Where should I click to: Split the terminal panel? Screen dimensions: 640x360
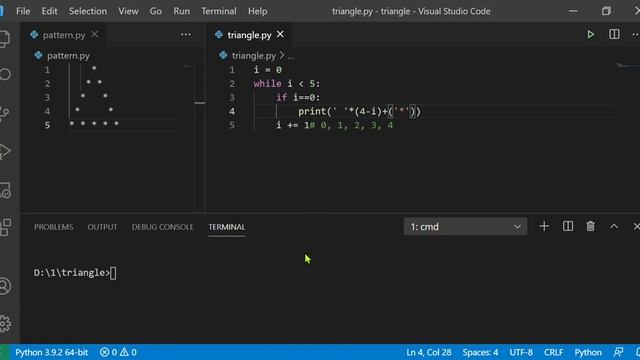pyautogui.click(x=568, y=227)
